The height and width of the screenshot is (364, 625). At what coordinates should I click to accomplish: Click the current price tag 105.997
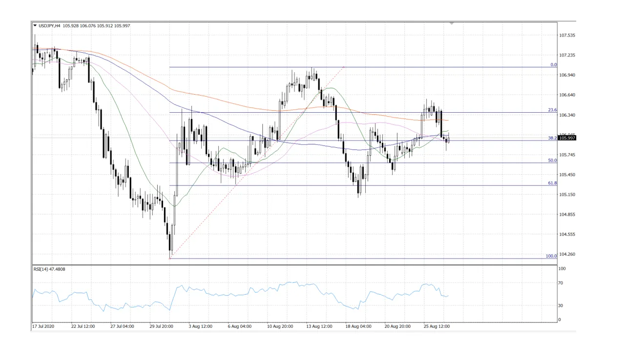[x=567, y=138]
